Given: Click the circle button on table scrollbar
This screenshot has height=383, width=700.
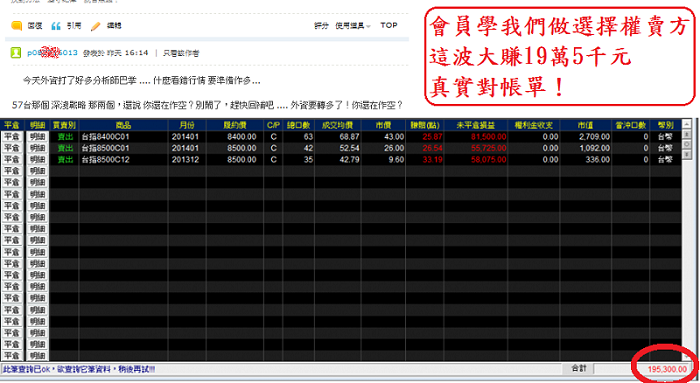Looking at the screenshot, I should tap(687, 144).
